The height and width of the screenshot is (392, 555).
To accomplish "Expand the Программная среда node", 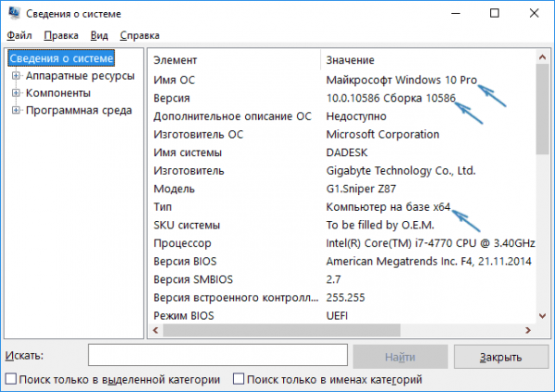I will (16, 110).
